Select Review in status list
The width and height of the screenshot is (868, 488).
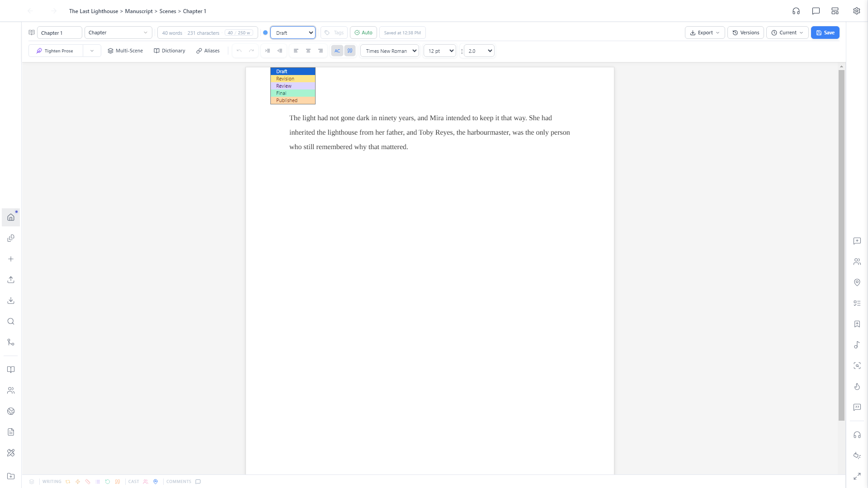[293, 86]
